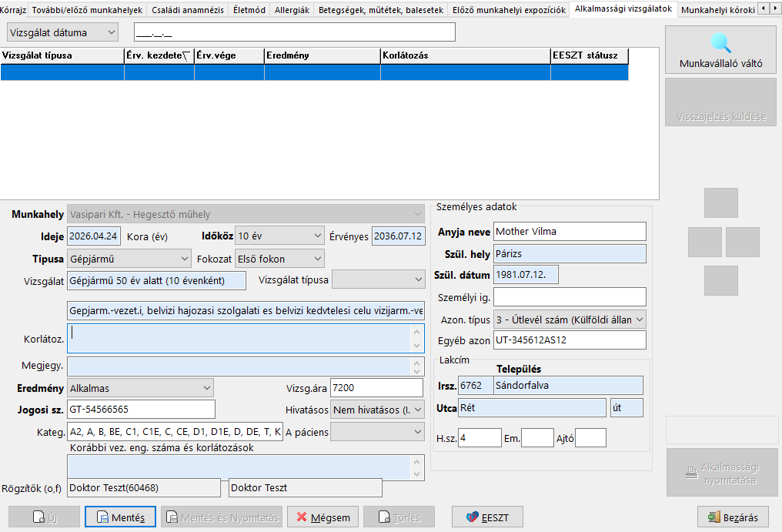This screenshot has height=532, width=782.
Task: Click the Munkavállaló váltó magnifier button
Action: [720, 50]
